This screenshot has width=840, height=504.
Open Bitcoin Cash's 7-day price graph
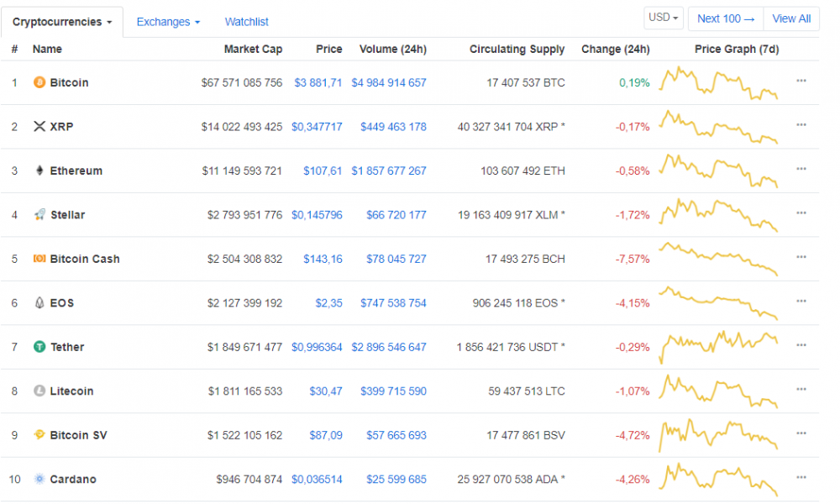(x=718, y=259)
